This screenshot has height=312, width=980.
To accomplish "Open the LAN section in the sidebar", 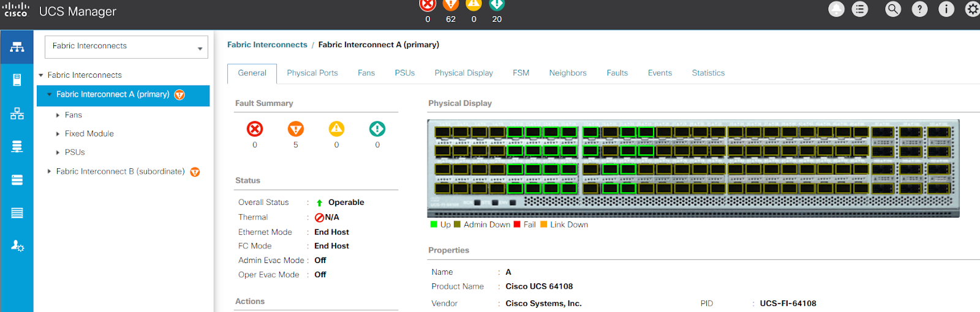I will click(17, 113).
